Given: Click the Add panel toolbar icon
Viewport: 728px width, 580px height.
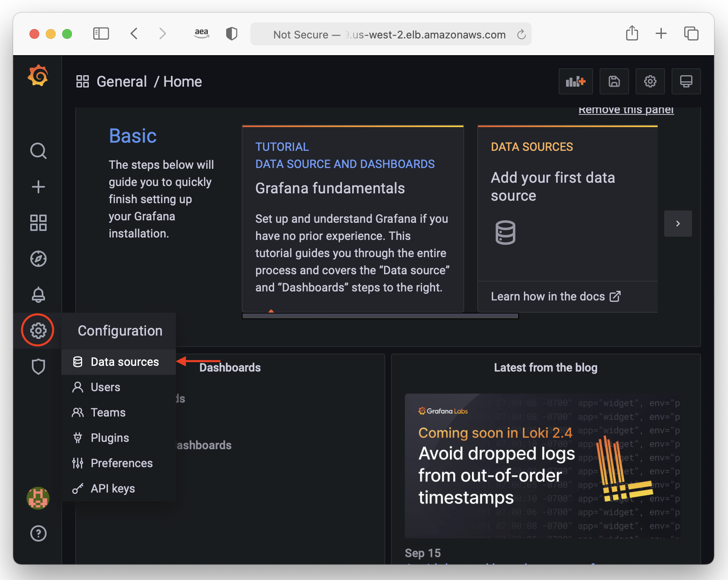Looking at the screenshot, I should coord(576,81).
